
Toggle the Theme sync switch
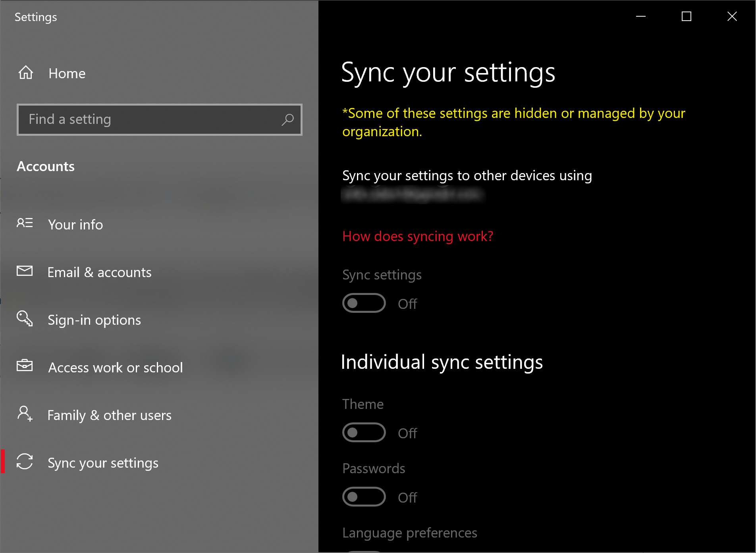[x=364, y=433]
